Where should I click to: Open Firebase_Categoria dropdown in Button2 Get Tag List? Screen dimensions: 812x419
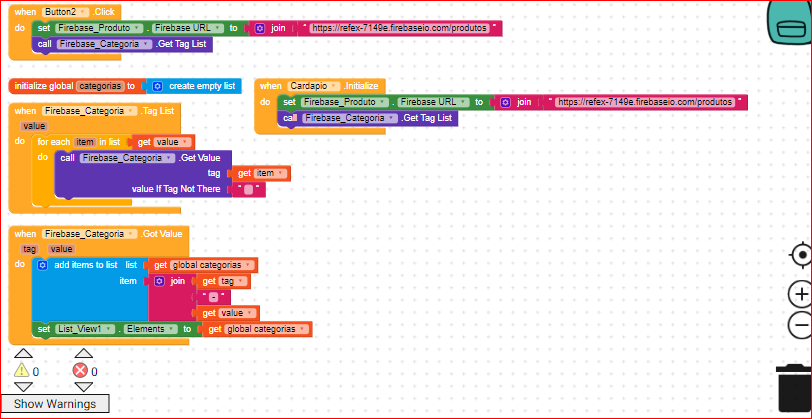click(x=104, y=44)
